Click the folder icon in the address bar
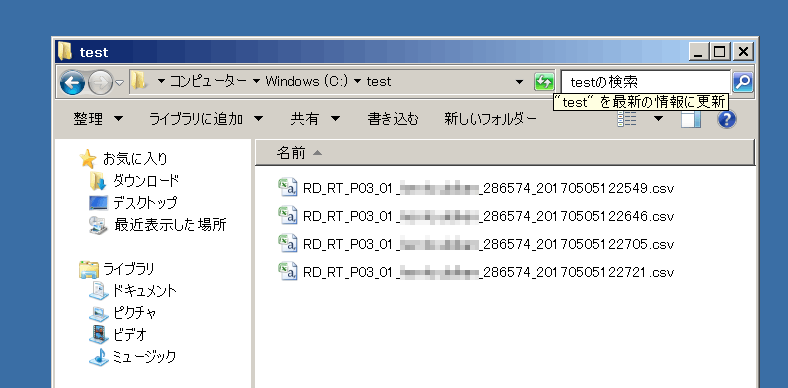The height and width of the screenshot is (388, 788). [x=138, y=80]
